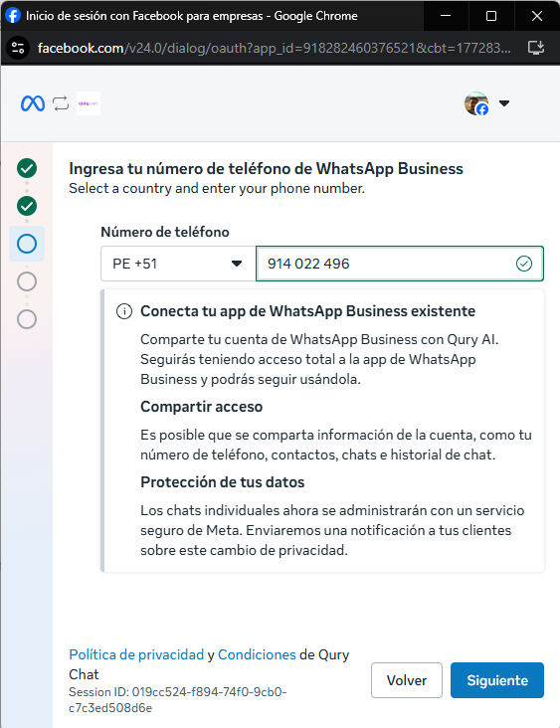
Task: Click the phone number input field
Action: pos(399,264)
